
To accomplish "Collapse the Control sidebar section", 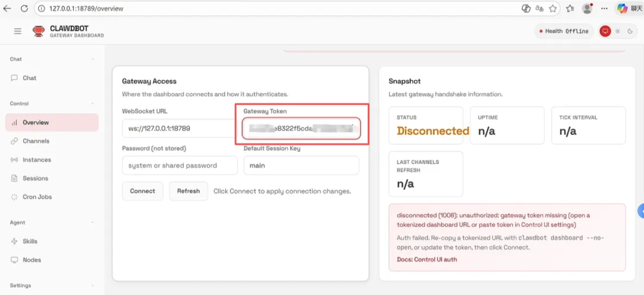I will click(92, 104).
